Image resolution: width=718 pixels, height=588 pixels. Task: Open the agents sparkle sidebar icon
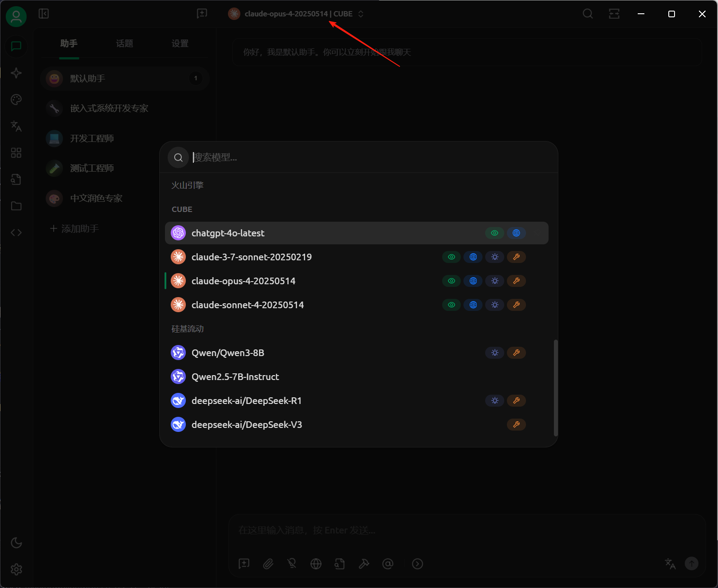(16, 73)
